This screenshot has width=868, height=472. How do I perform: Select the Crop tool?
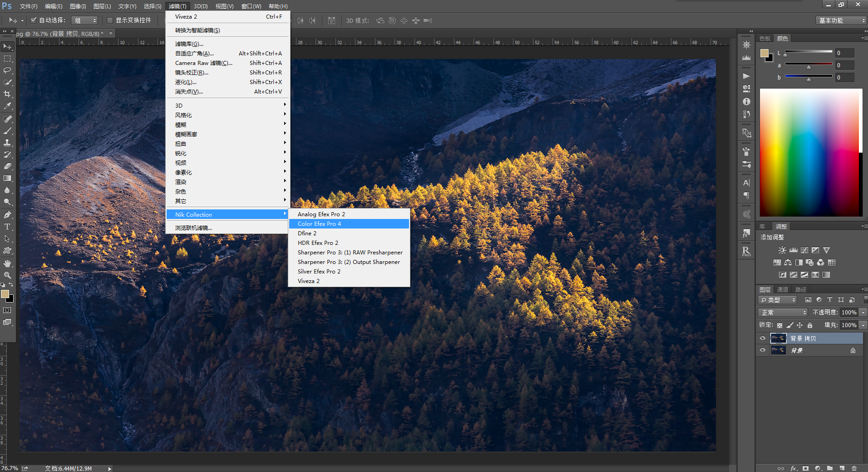point(7,94)
